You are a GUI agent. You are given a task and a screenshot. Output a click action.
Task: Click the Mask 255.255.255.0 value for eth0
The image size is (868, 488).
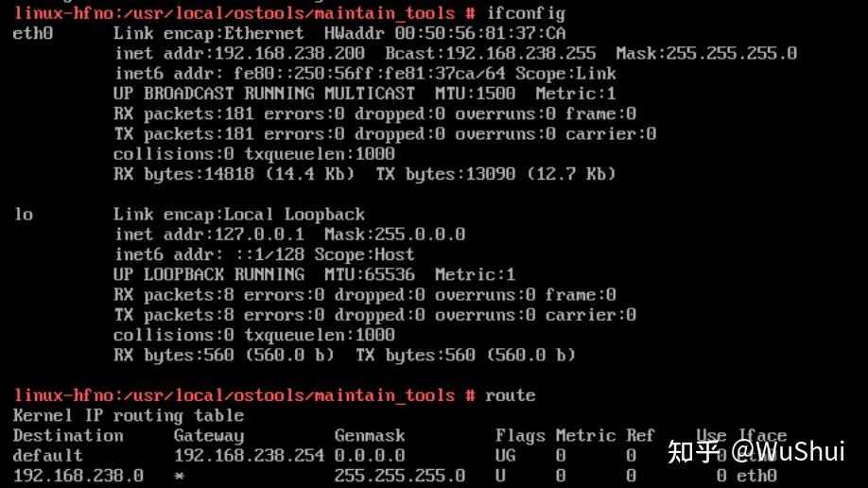706,54
